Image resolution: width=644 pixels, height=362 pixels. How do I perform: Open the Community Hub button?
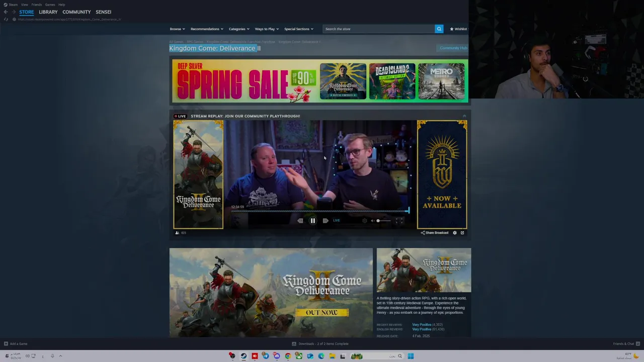[453, 48]
